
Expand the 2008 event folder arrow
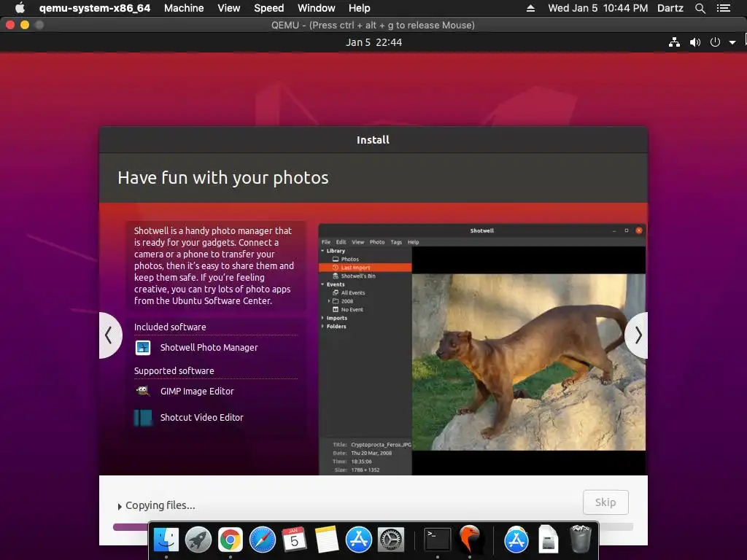pos(329,301)
